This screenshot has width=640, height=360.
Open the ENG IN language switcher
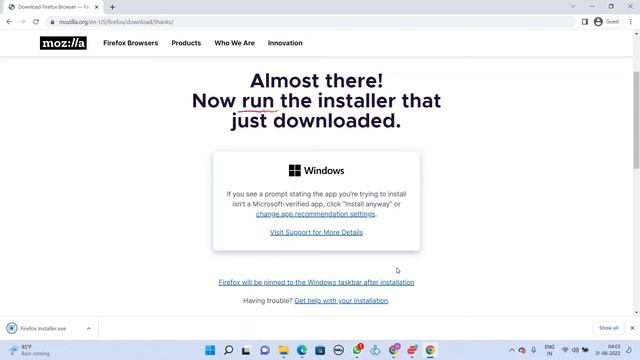549,350
